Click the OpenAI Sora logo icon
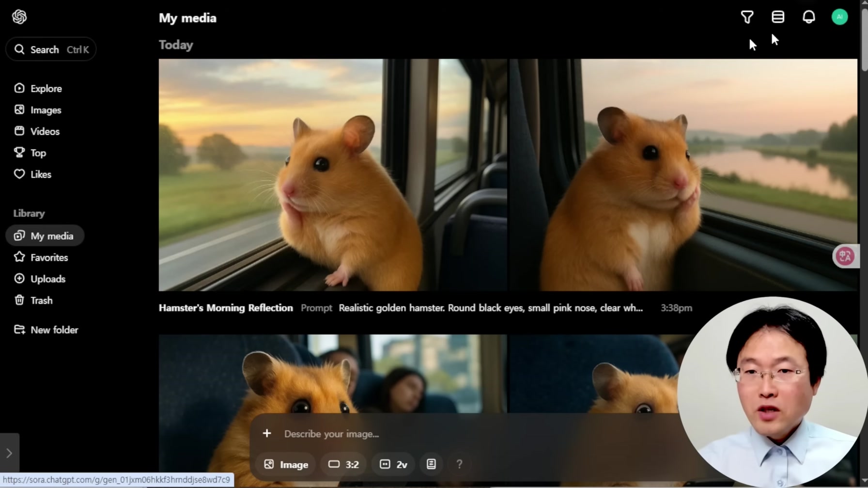 point(19,17)
